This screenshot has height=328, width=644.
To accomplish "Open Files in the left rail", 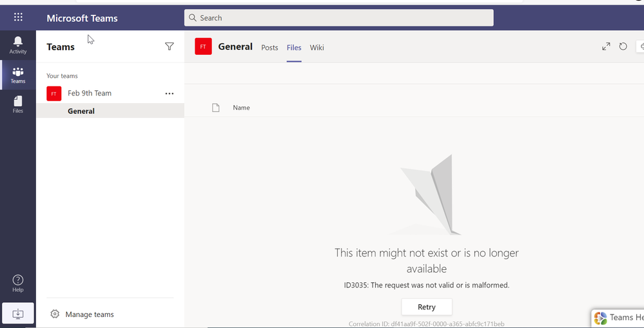I will [x=17, y=104].
